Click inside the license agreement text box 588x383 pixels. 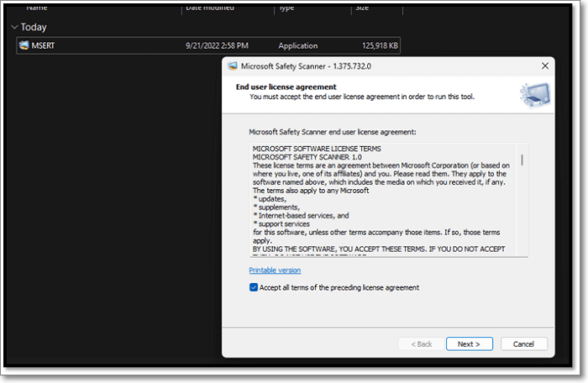[388, 200]
